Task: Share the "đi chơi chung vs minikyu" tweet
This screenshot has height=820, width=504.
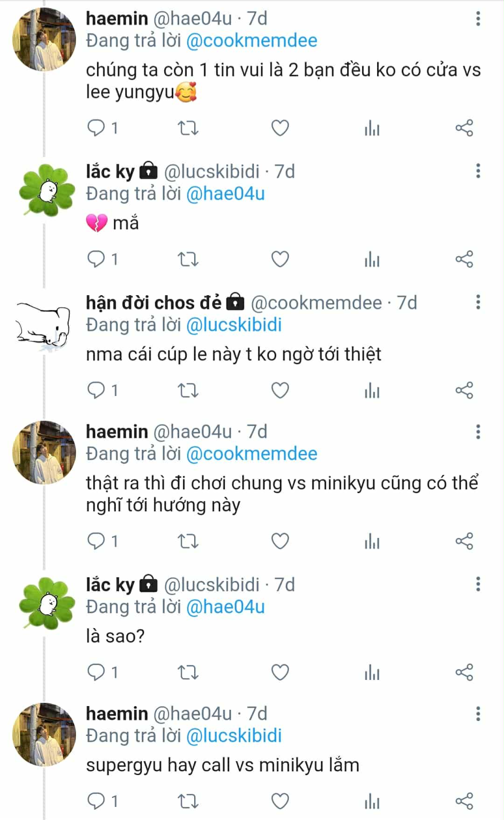Action: (464, 541)
